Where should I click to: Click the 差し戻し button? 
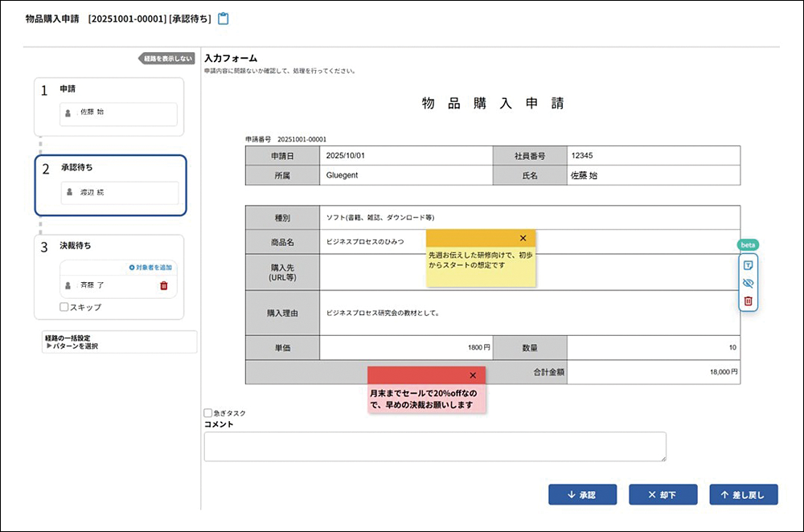743,495
